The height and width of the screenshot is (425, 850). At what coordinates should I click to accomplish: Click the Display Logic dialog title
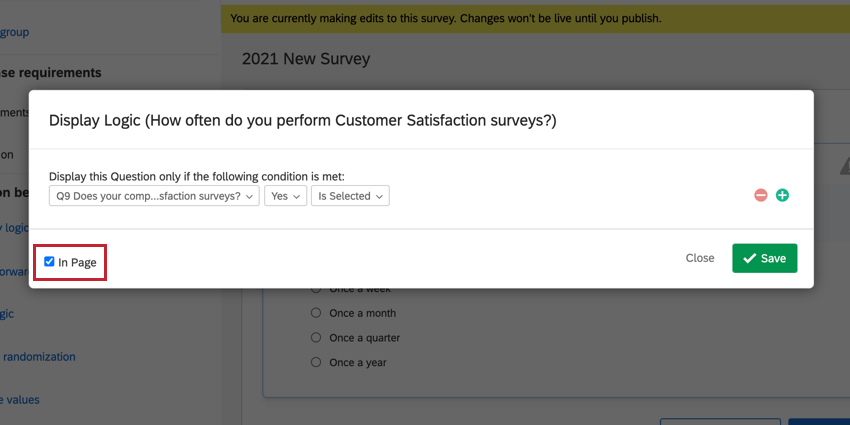[302, 120]
